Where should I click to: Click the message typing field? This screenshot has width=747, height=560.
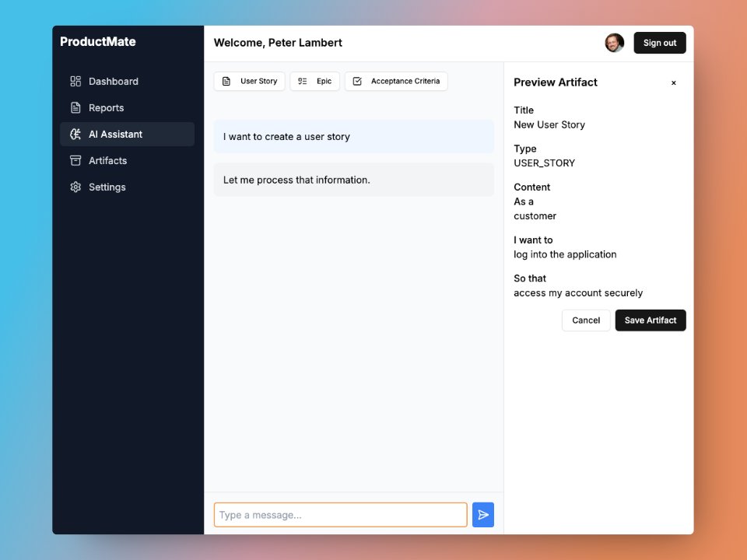coord(340,514)
